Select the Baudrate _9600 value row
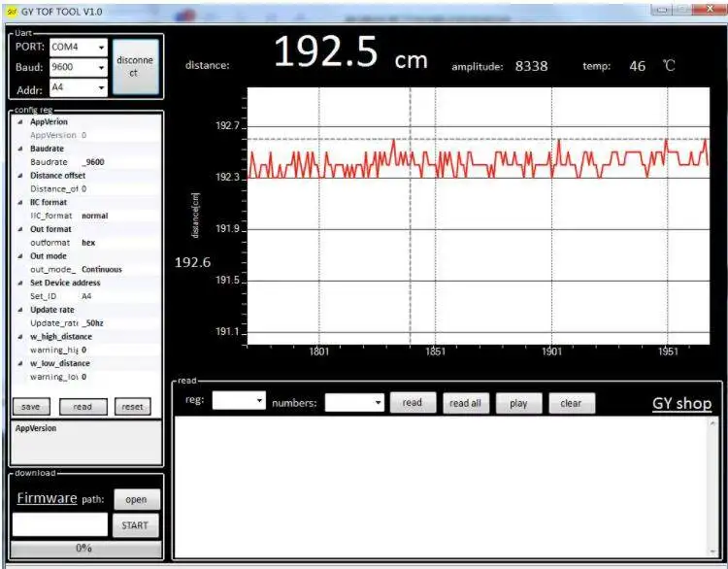This screenshot has height=569, width=728. point(86,162)
